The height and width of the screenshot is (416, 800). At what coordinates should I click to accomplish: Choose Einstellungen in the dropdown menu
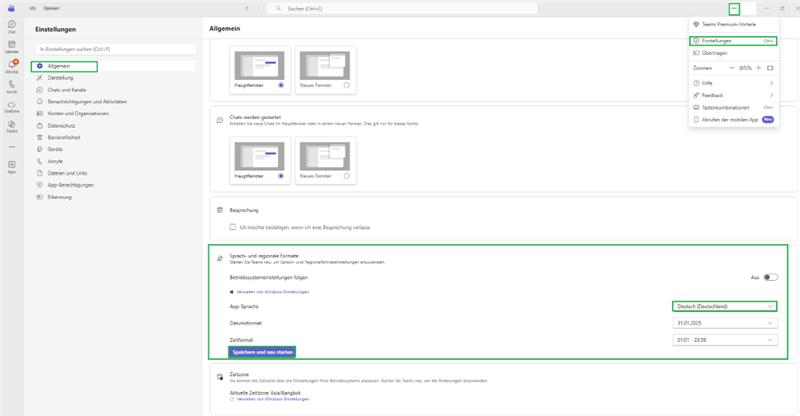[x=734, y=41]
